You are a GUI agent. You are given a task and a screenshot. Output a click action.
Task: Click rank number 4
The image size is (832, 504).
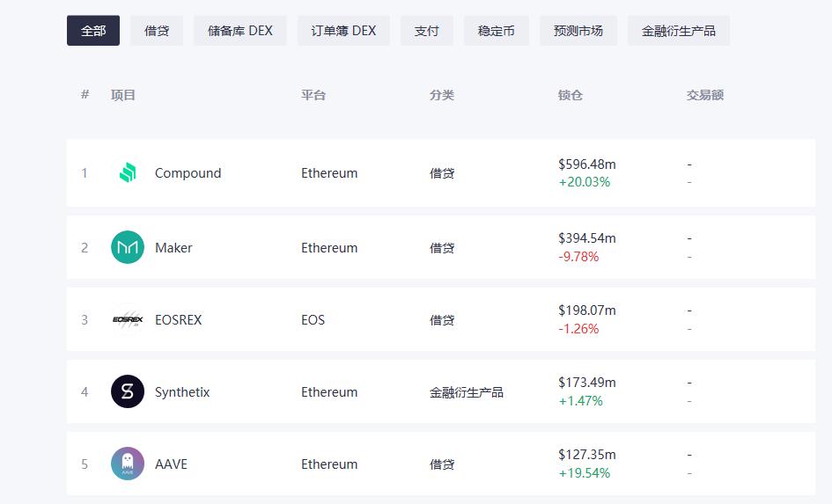[x=85, y=392]
